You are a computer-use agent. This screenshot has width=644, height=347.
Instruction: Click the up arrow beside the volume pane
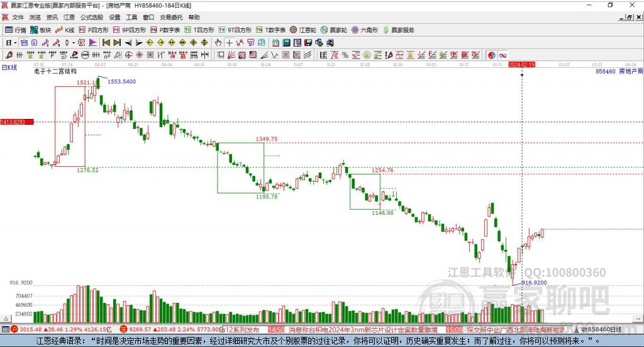click(x=6, y=319)
